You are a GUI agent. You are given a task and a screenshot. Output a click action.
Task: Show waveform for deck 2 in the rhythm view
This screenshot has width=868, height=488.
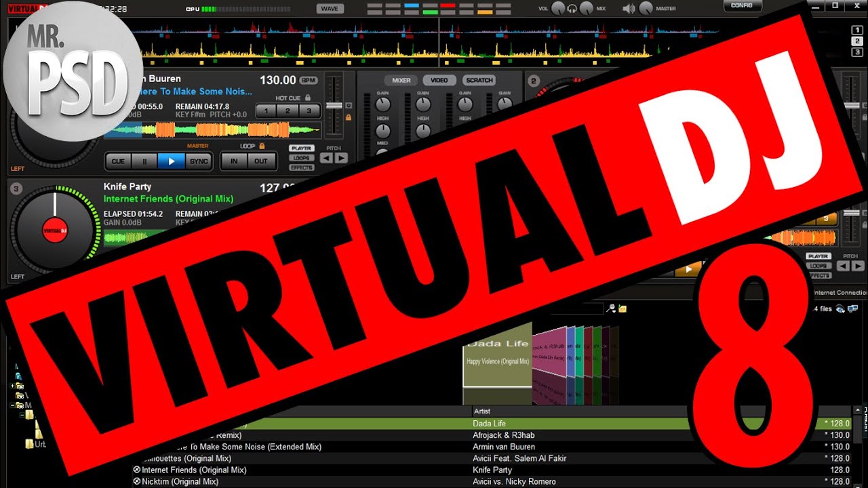click(857, 41)
